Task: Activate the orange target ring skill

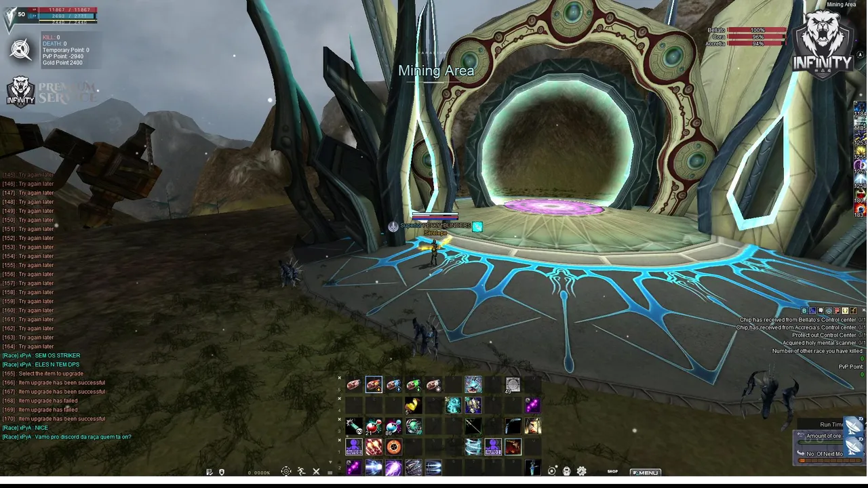Action: [x=393, y=447]
